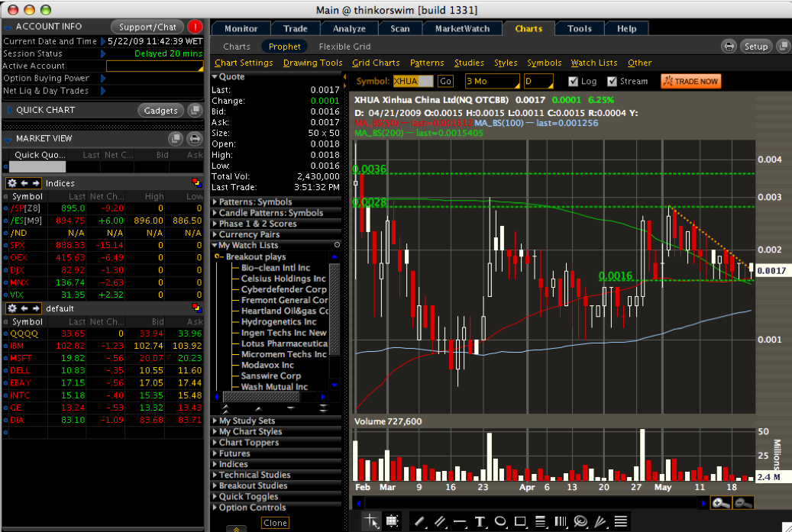Open the Flexible Grid sub-tab
This screenshot has width=792, height=532.
pyautogui.click(x=344, y=47)
